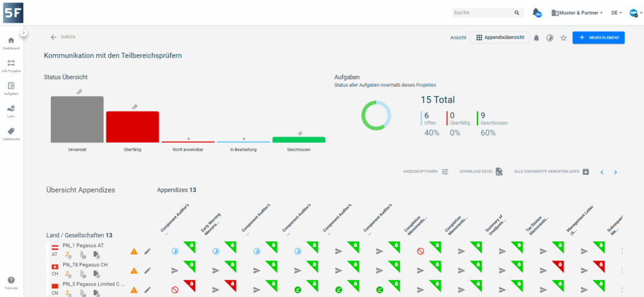Open the Dashboard from the sidebar
Image resolution: width=644 pixels, height=297 pixels.
point(11,42)
